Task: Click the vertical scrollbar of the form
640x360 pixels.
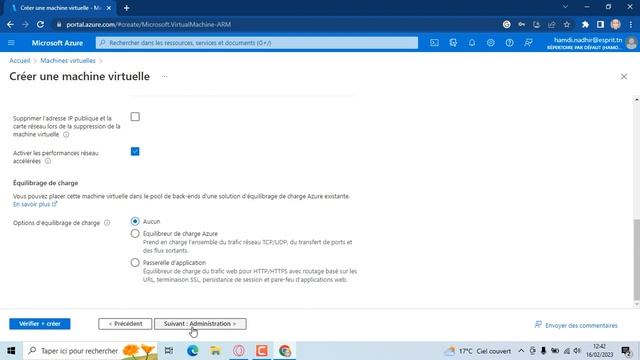Action: coord(636,259)
